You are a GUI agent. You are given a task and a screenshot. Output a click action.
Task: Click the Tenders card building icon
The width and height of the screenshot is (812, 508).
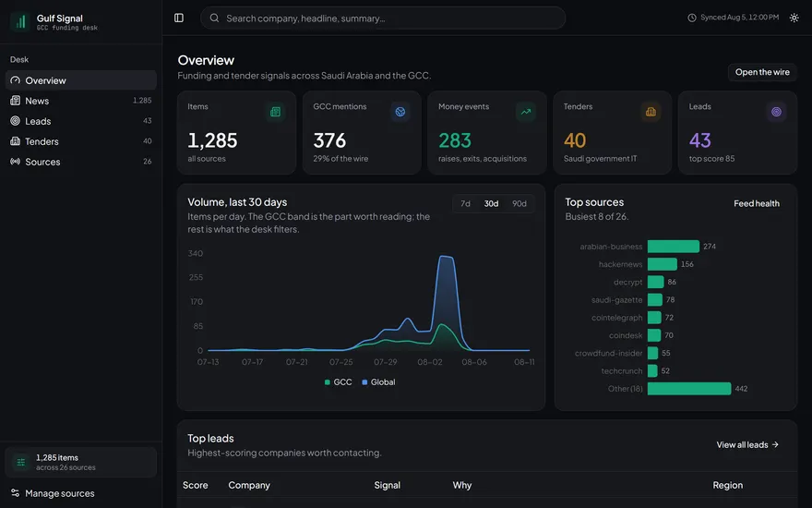coord(651,112)
